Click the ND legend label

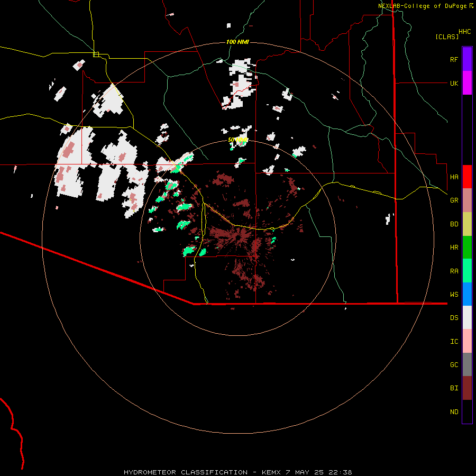[454, 412]
